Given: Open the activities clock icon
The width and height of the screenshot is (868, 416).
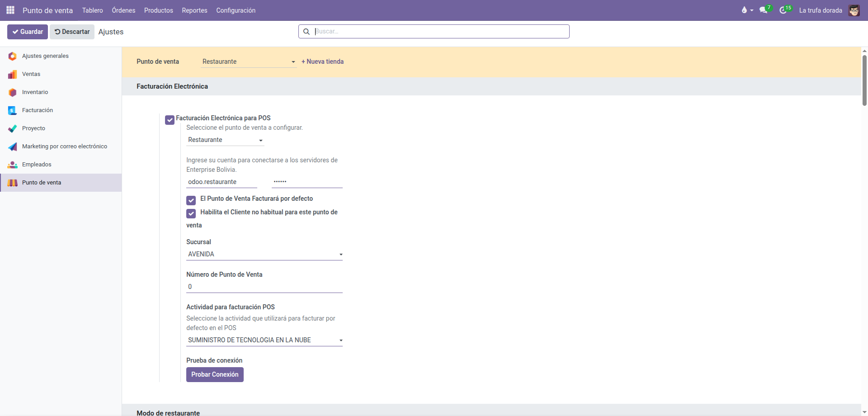Looking at the screenshot, I should click(x=783, y=10).
